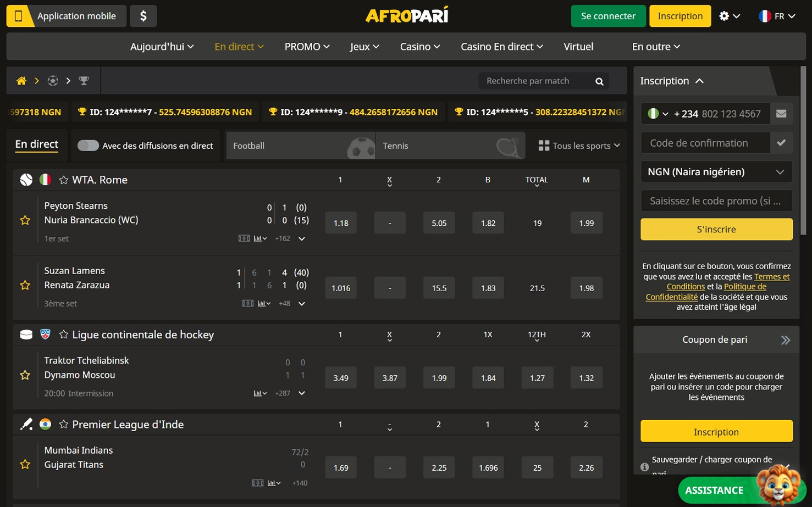Select odds 1.18 for Peyton Stearns
This screenshot has height=507, width=812.
coord(341,223)
